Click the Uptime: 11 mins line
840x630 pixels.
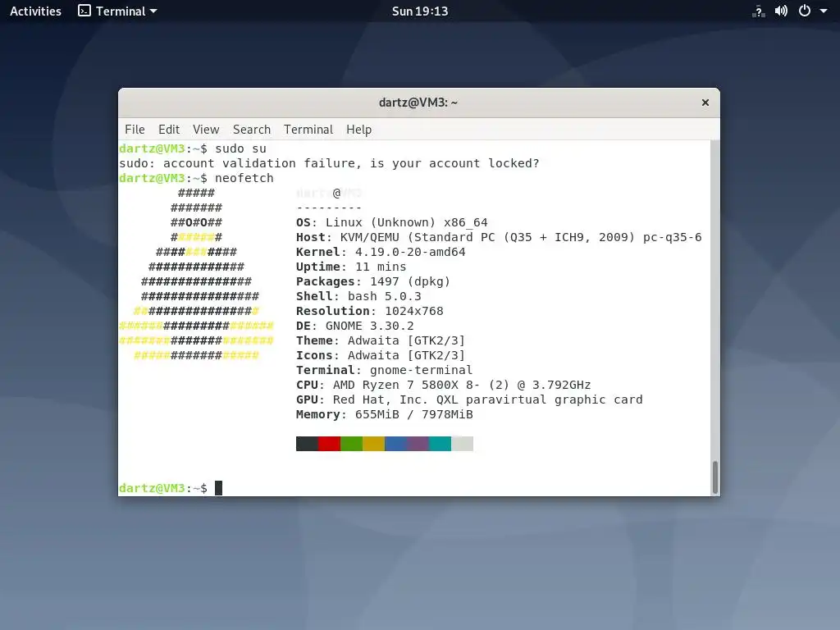click(351, 267)
